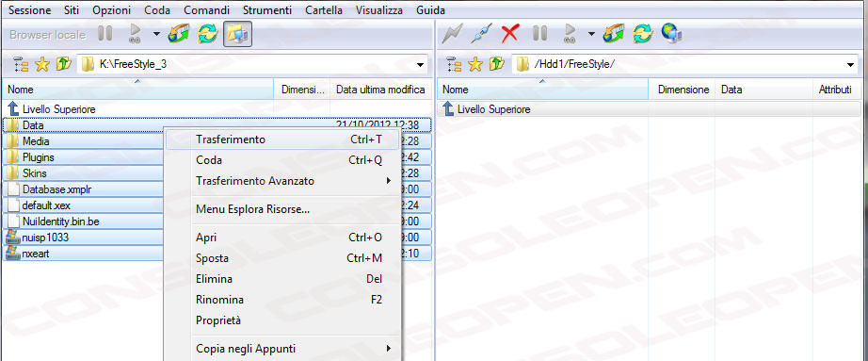Click the remote globe browser icon
Image resolution: width=868 pixels, height=361 pixels.
(671, 34)
